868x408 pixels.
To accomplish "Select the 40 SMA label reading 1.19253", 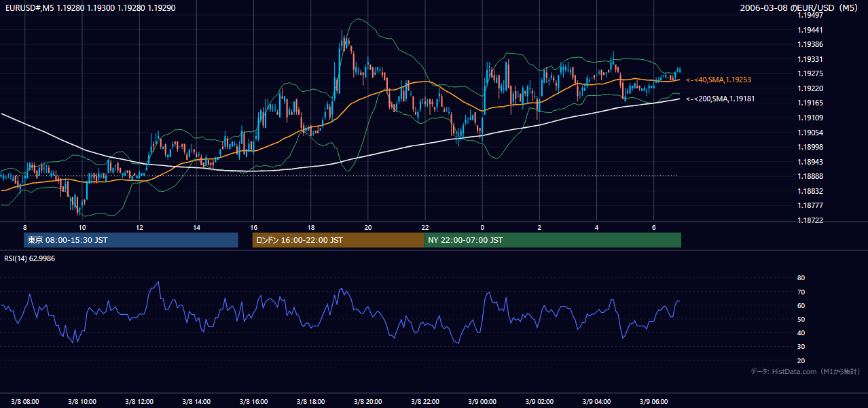I will pos(718,80).
